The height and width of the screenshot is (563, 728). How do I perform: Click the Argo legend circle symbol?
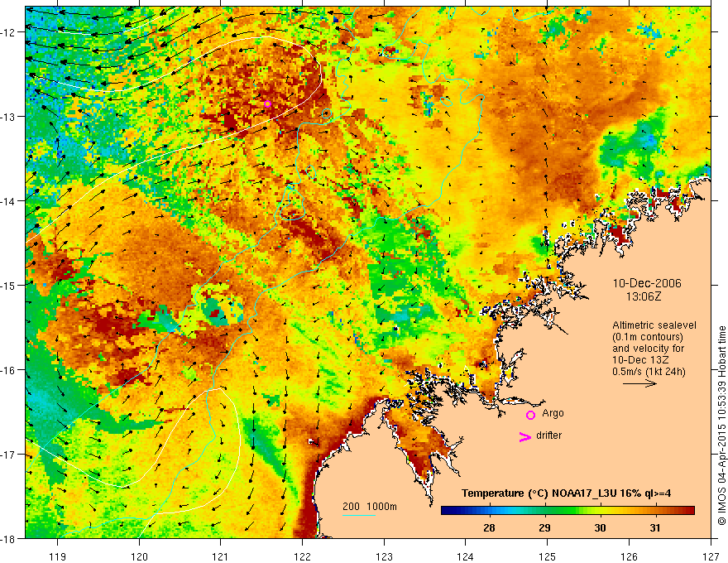click(x=530, y=415)
